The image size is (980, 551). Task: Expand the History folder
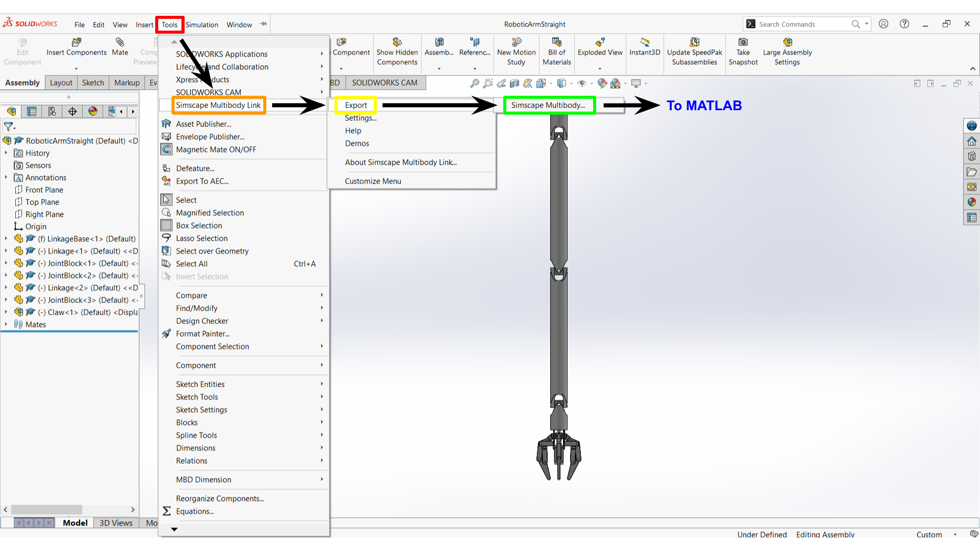pos(6,153)
